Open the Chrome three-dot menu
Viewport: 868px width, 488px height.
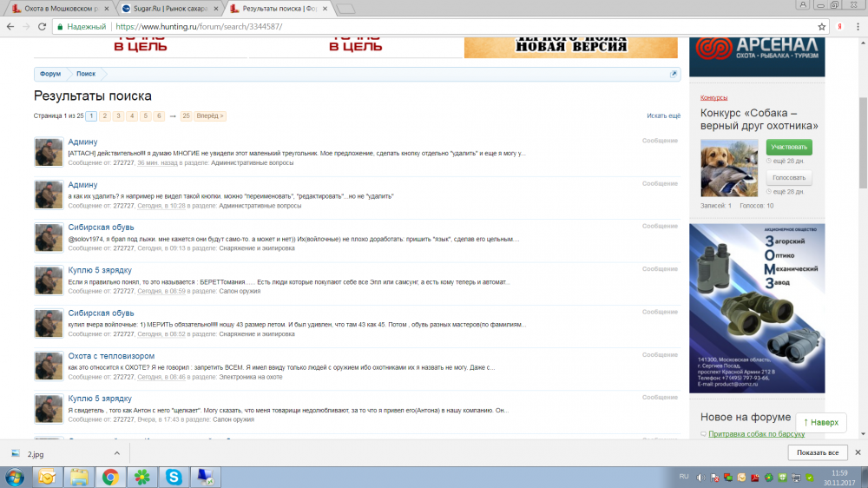click(857, 27)
